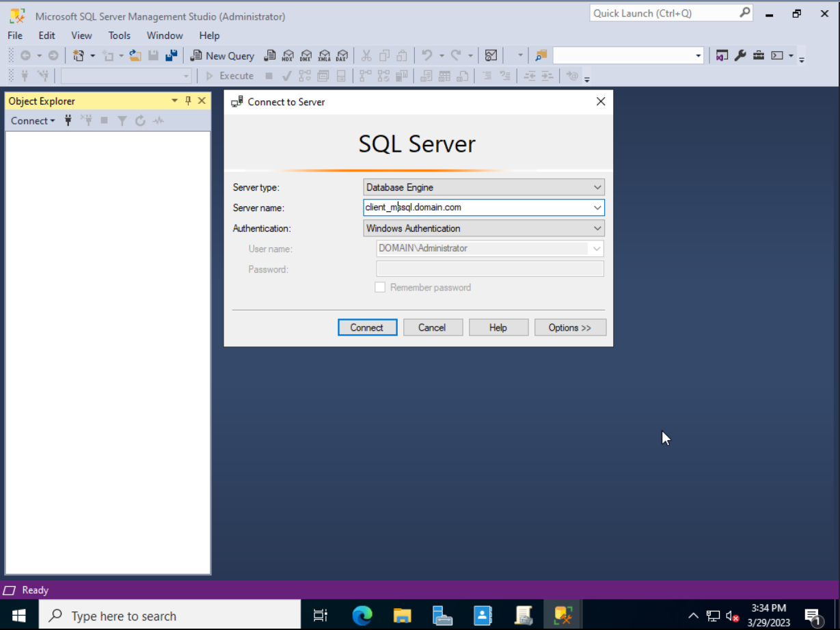Viewport: 840px width, 630px height.
Task: Click the Activity Monitor toolbar icon
Action: click(x=491, y=56)
